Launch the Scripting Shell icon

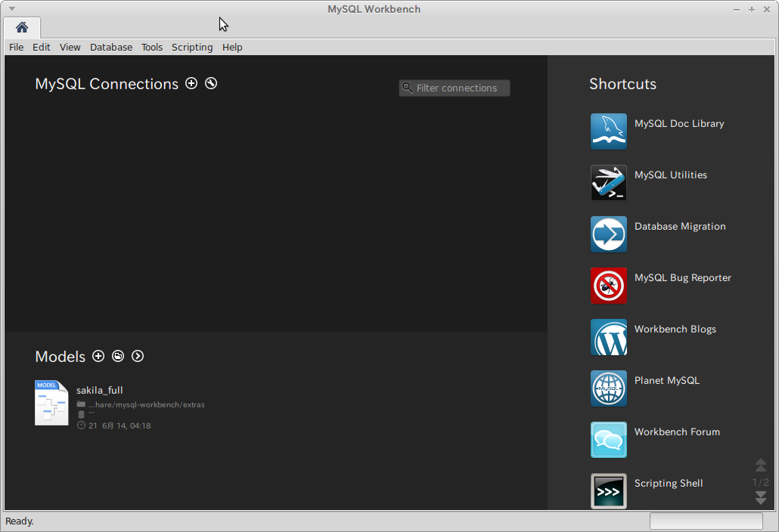609,490
